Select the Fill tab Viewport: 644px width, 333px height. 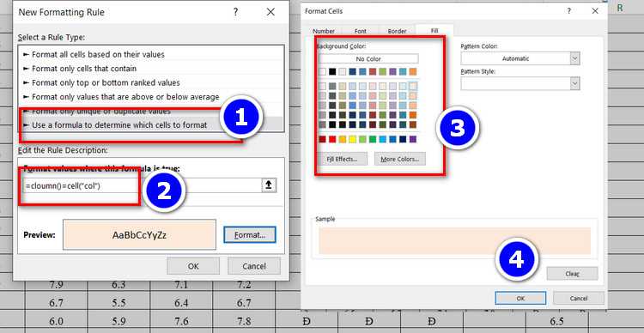(434, 30)
